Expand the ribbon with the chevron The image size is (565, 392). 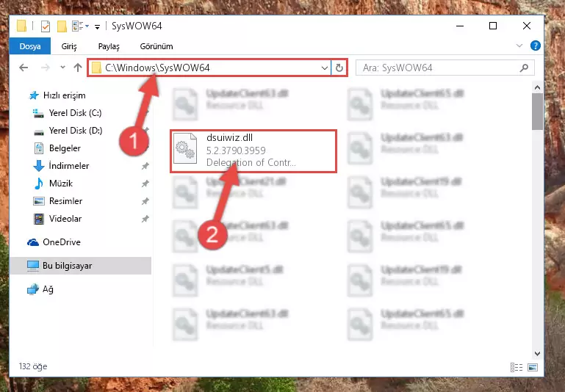(x=519, y=46)
